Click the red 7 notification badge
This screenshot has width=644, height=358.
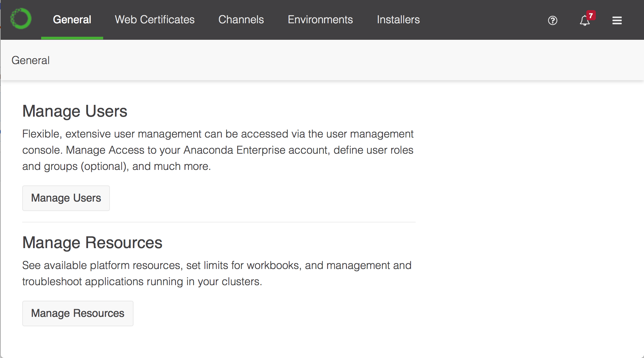point(591,16)
